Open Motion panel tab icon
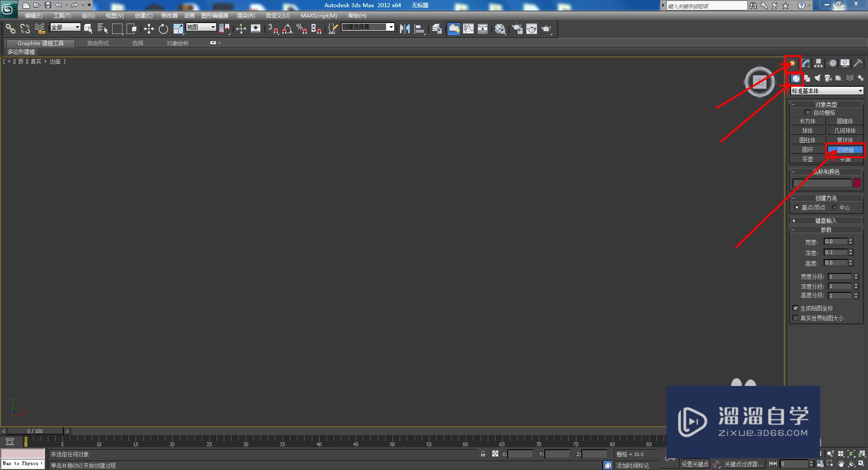This screenshot has width=868, height=470. tap(832, 63)
